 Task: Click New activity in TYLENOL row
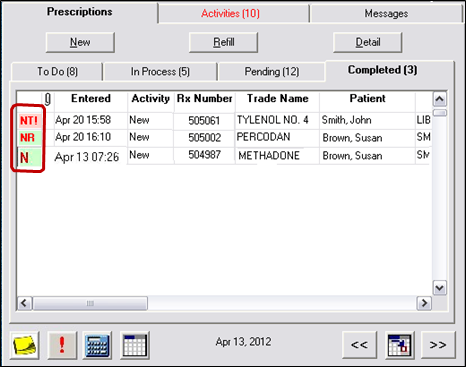[x=139, y=120]
